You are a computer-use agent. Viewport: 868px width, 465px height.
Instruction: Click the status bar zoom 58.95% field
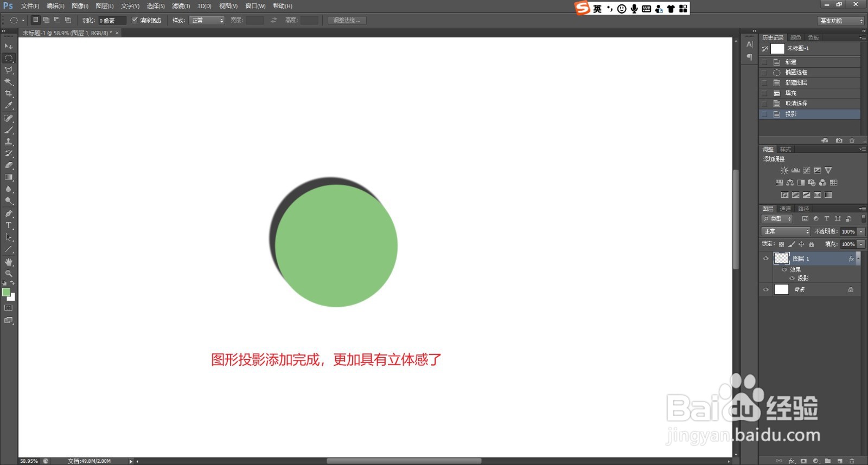29,461
